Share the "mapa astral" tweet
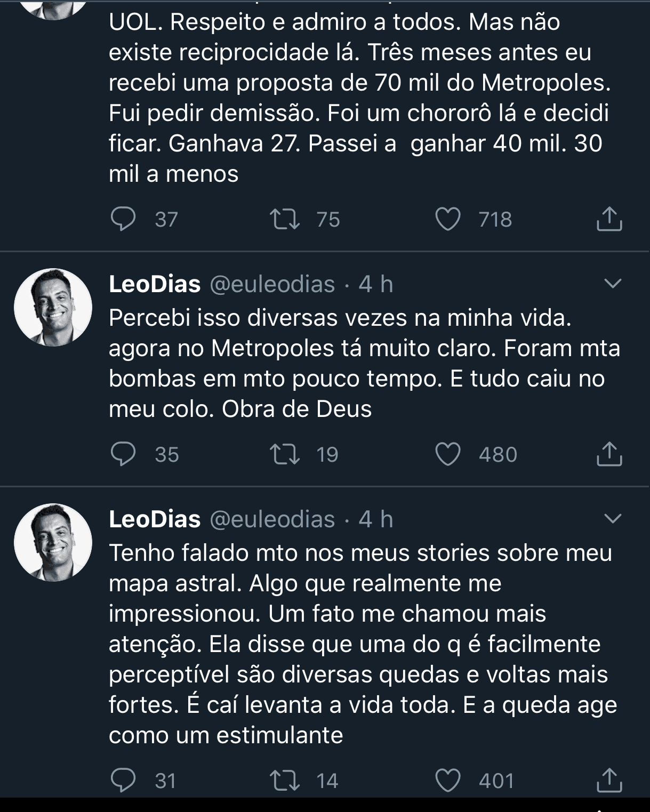This screenshot has width=650, height=812. pyautogui.click(x=609, y=781)
